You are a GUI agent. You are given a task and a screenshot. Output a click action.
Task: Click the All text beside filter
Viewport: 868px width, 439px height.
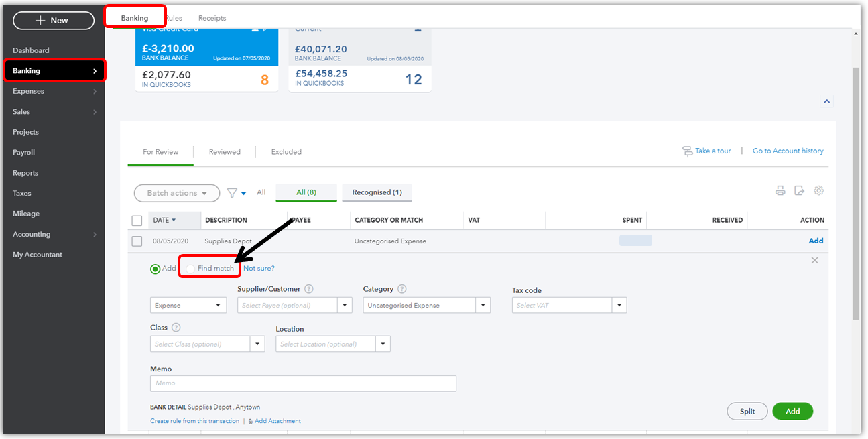point(261,192)
